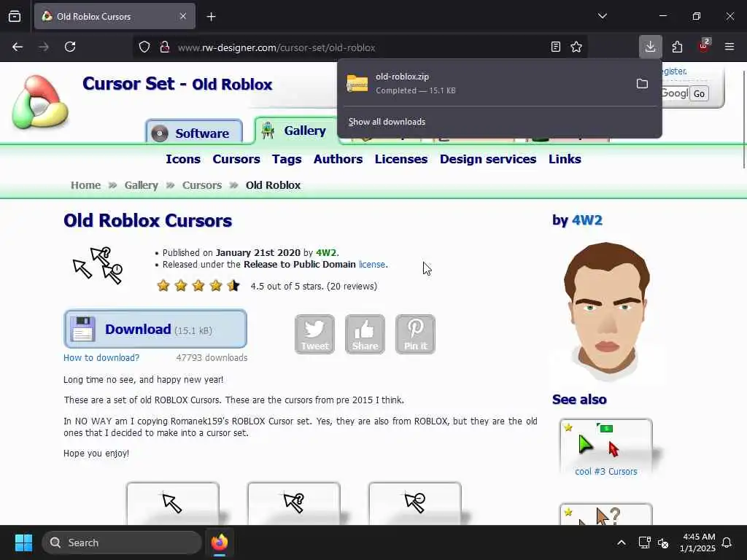Switch to the Software tab
Image resolution: width=747 pixels, height=560 pixels.
(194, 133)
